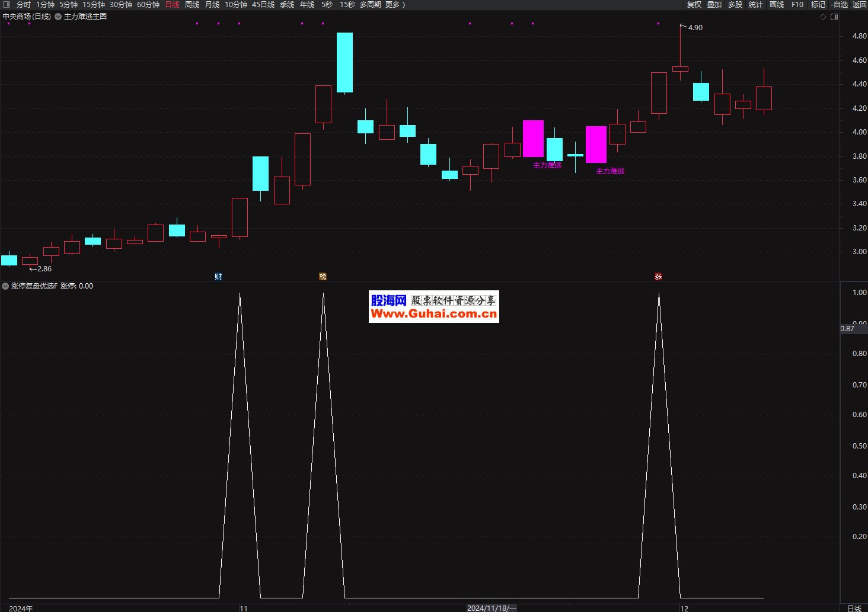Click the diamond icon above price axis
Viewport: 868px width, 612px height.
pos(823,17)
